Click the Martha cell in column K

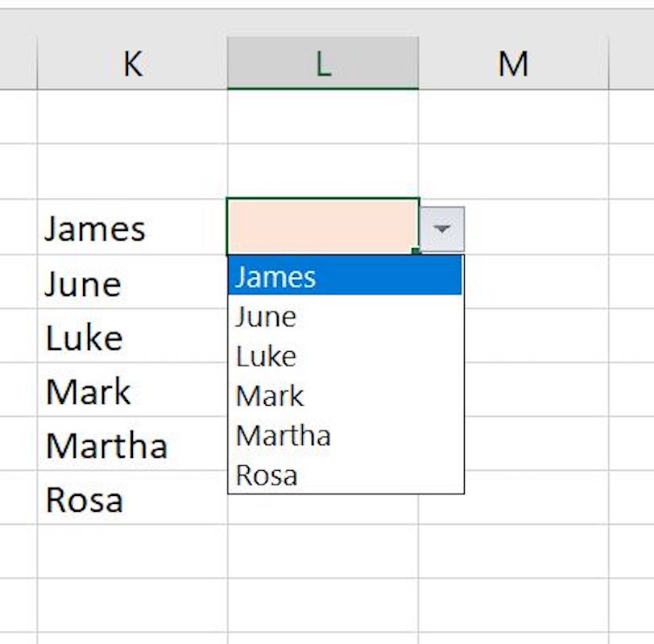tap(132, 445)
